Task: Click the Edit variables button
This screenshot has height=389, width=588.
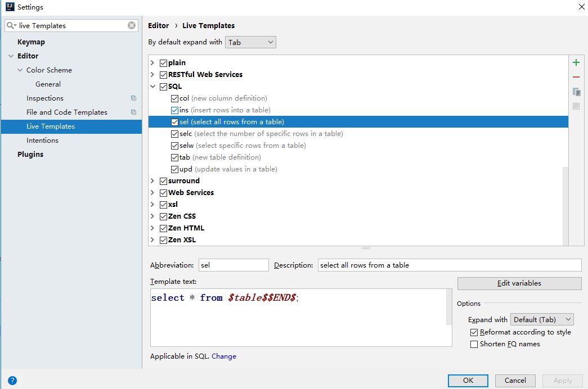Action: coord(519,283)
